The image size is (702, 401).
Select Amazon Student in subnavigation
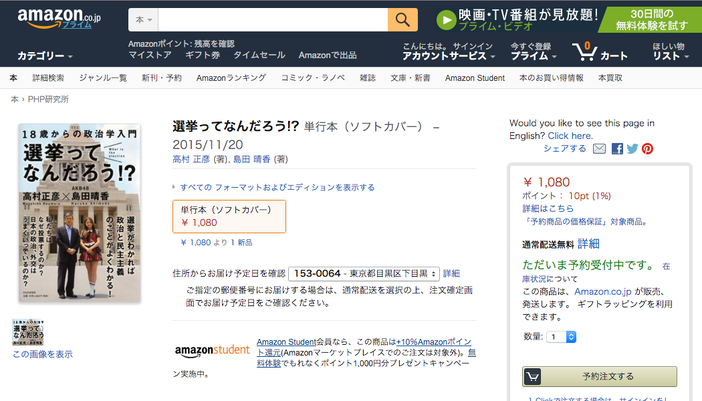coord(475,78)
